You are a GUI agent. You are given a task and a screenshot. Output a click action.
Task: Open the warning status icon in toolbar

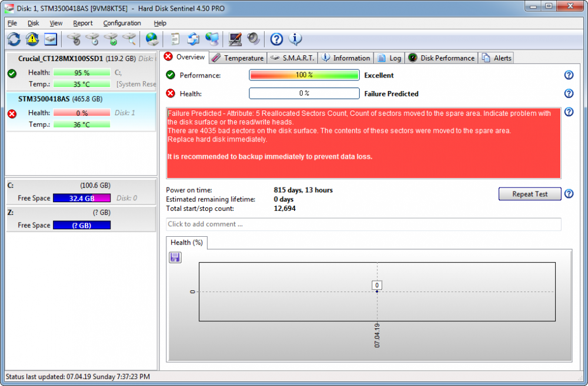(32, 39)
